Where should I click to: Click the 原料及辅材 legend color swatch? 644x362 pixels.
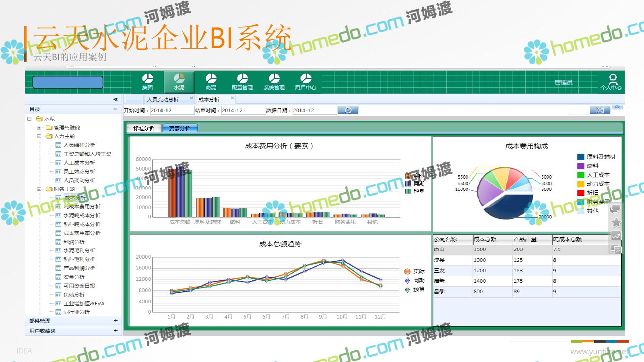(x=580, y=157)
